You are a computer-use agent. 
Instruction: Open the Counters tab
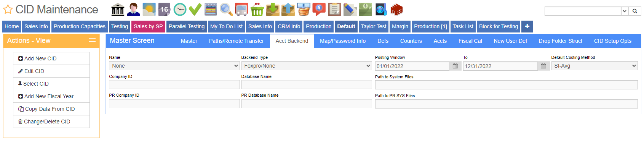411,41
